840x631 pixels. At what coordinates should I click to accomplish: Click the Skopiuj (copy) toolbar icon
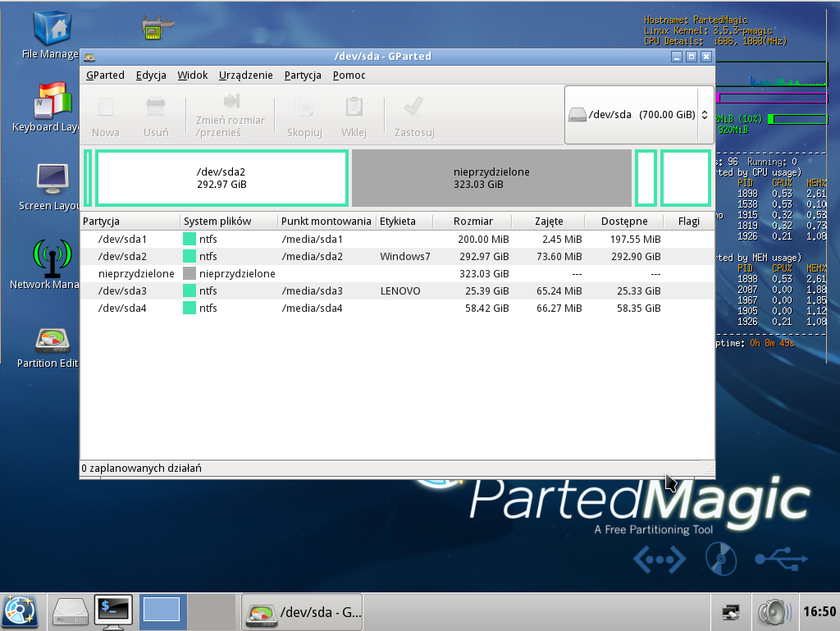[x=304, y=107]
